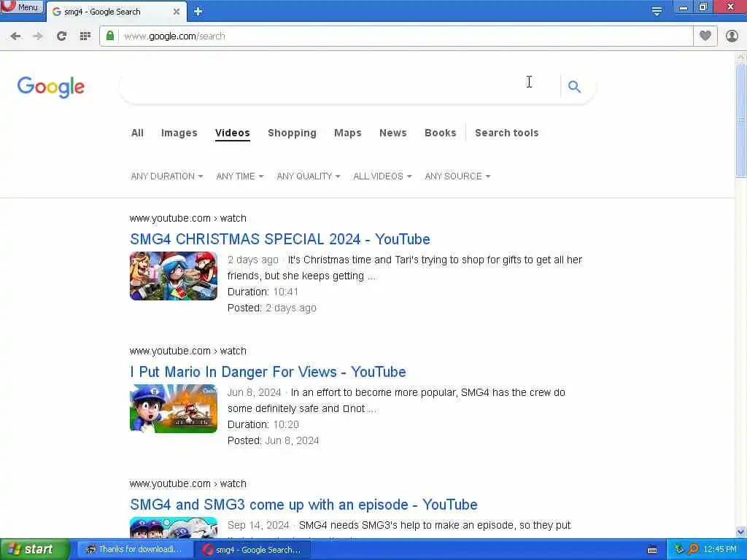747x560 pixels.
Task: Add page to bookmarks heart icon
Action: (x=705, y=36)
